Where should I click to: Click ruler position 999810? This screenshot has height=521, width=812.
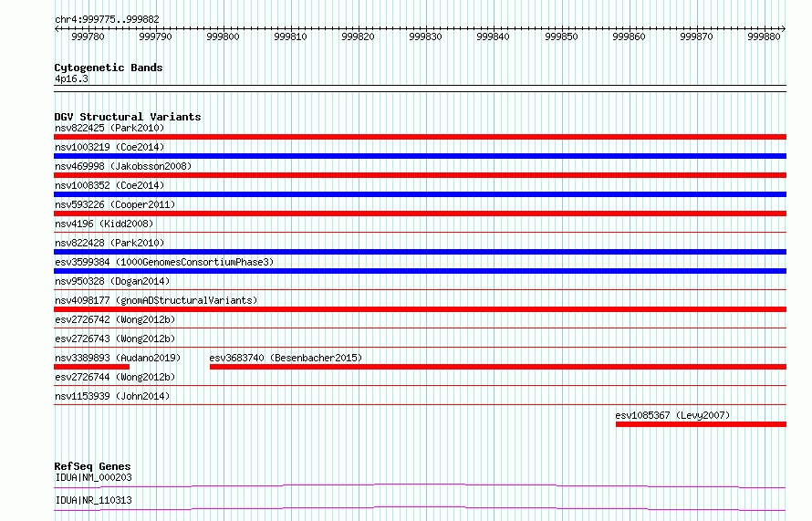tap(291, 36)
